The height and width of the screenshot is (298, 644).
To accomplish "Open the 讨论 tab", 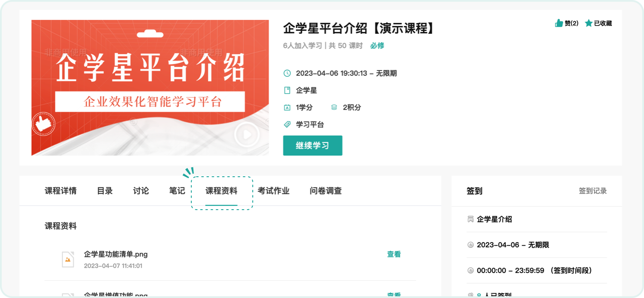I will (x=141, y=191).
